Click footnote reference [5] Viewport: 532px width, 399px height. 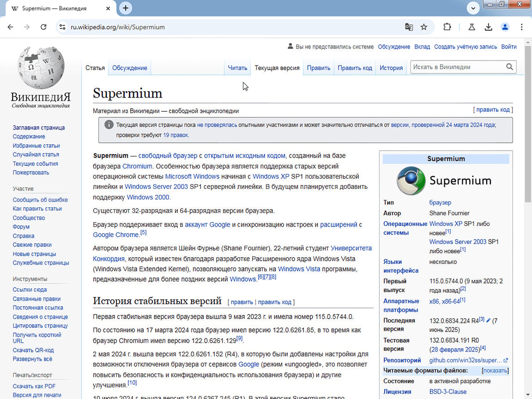tap(144, 233)
